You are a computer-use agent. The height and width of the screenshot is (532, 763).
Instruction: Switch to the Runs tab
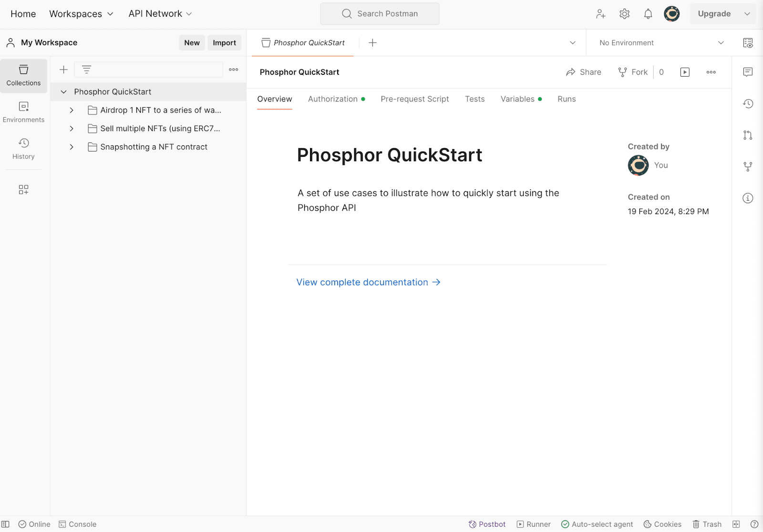(x=567, y=99)
